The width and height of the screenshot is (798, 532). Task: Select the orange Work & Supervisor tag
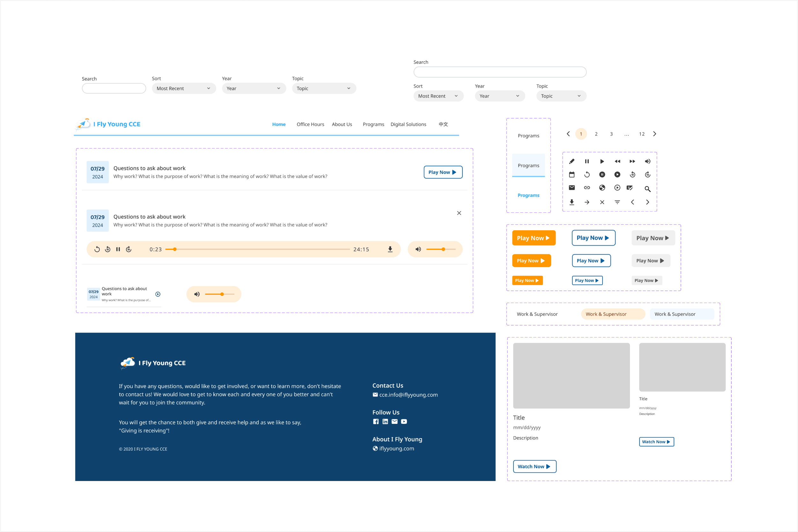613,314
